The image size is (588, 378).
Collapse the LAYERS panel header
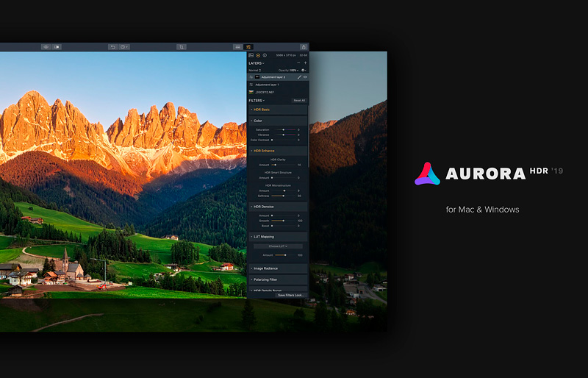[x=257, y=63]
